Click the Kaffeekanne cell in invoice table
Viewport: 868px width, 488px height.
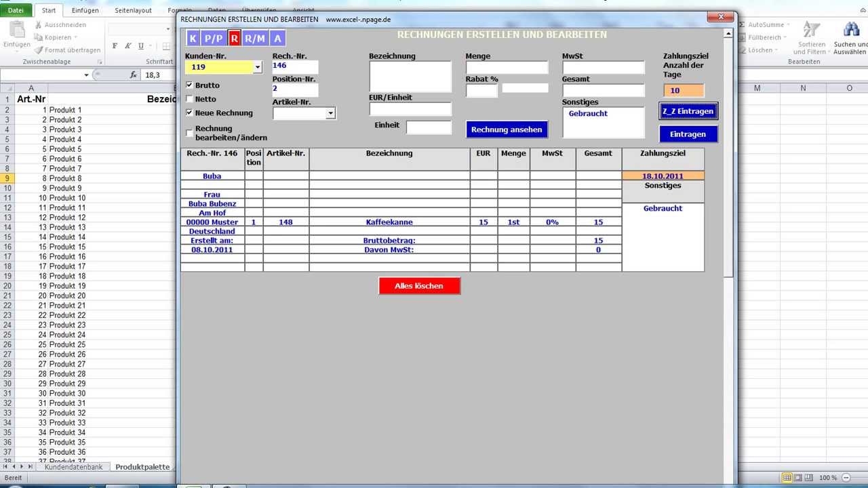pyautogui.click(x=389, y=222)
